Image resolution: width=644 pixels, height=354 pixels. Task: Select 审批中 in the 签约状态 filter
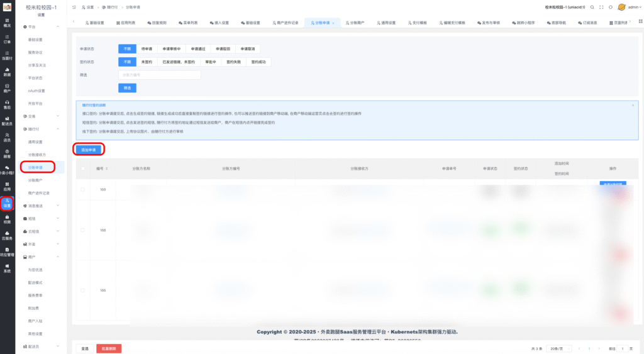click(x=211, y=62)
